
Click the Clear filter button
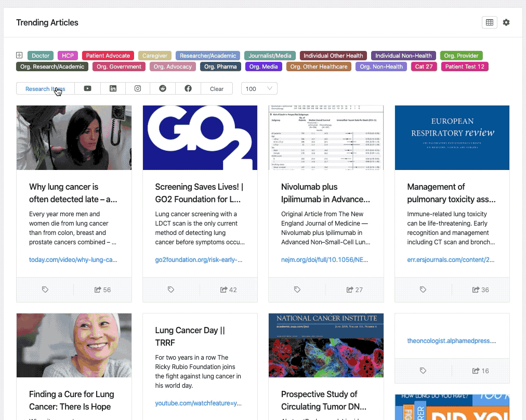pos(217,88)
